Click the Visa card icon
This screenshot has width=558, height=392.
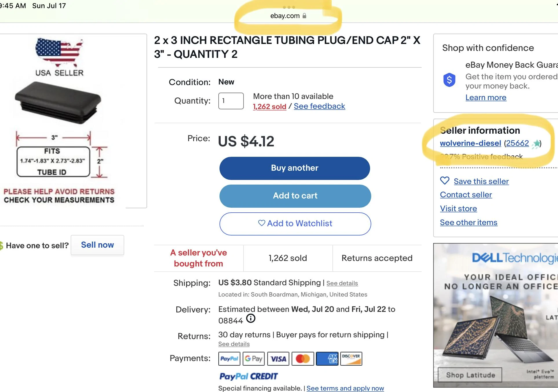[278, 359]
